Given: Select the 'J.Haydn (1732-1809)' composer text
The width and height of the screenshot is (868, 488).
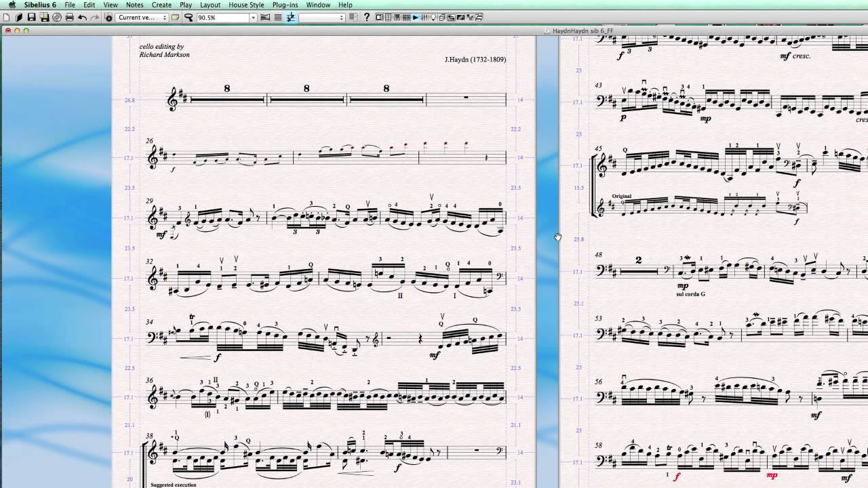Looking at the screenshot, I should click(x=475, y=60).
